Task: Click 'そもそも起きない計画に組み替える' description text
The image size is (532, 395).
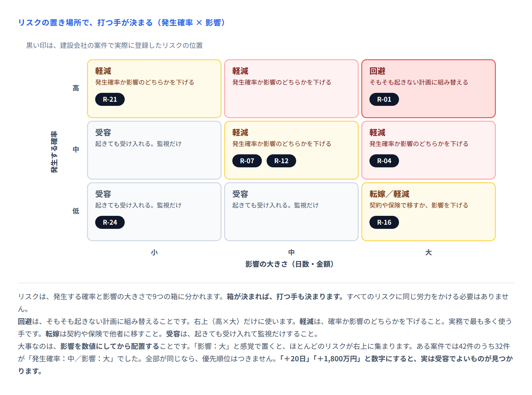Action: tap(419, 82)
